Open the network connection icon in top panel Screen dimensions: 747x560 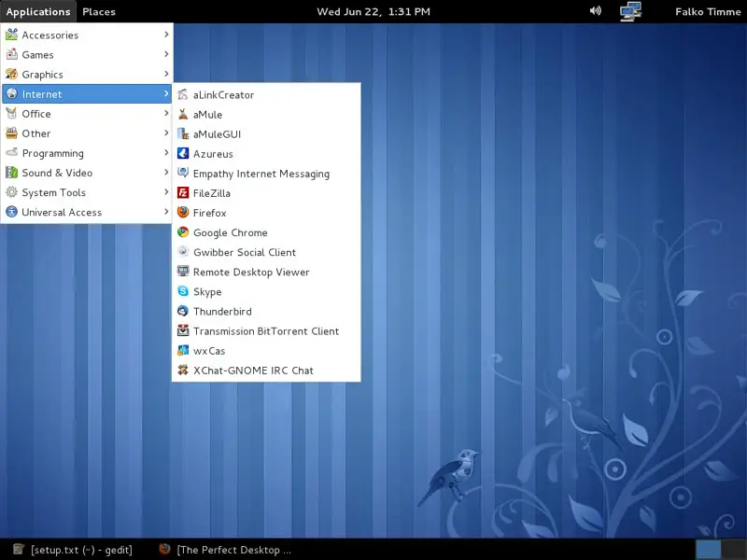[630, 11]
